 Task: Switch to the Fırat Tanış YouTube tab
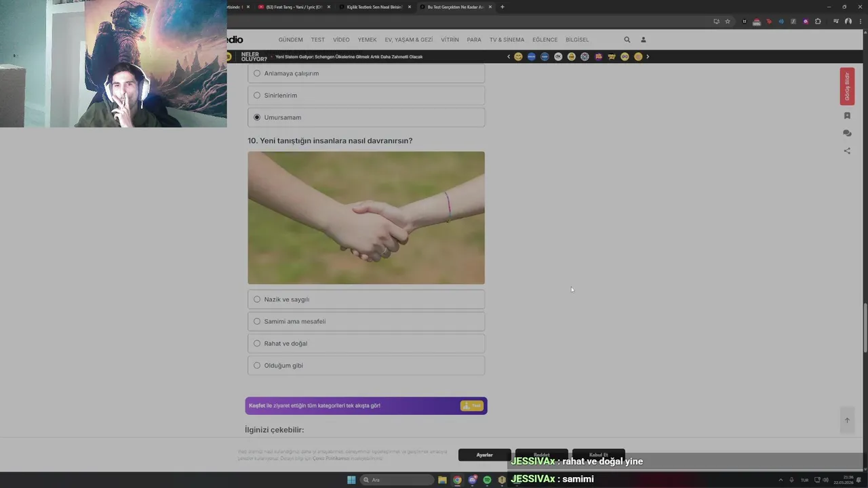coord(294,7)
